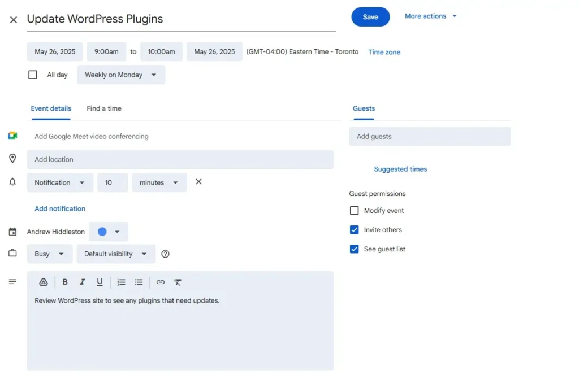Open the Default visibility dropdown
This screenshot has height=392, width=579.
pyautogui.click(x=116, y=254)
